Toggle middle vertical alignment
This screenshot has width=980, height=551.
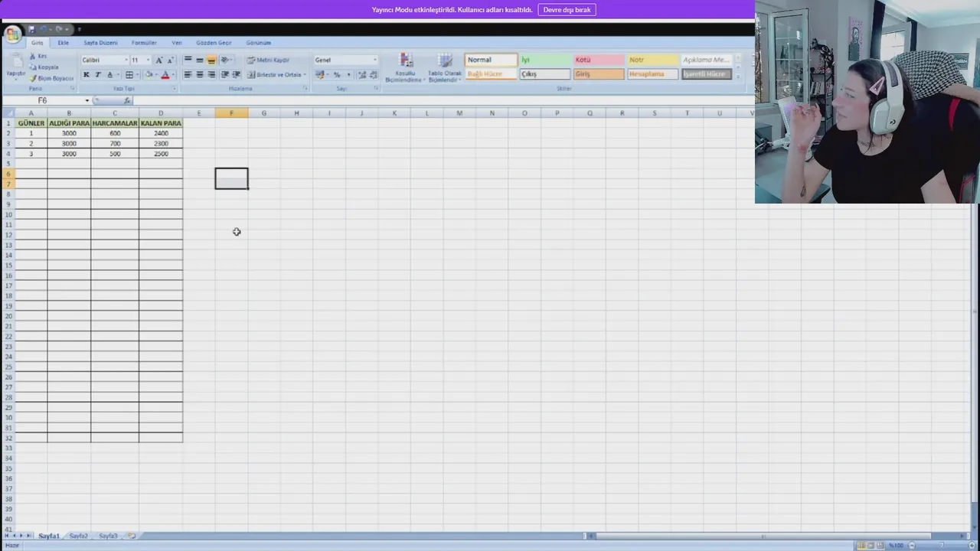click(x=200, y=60)
